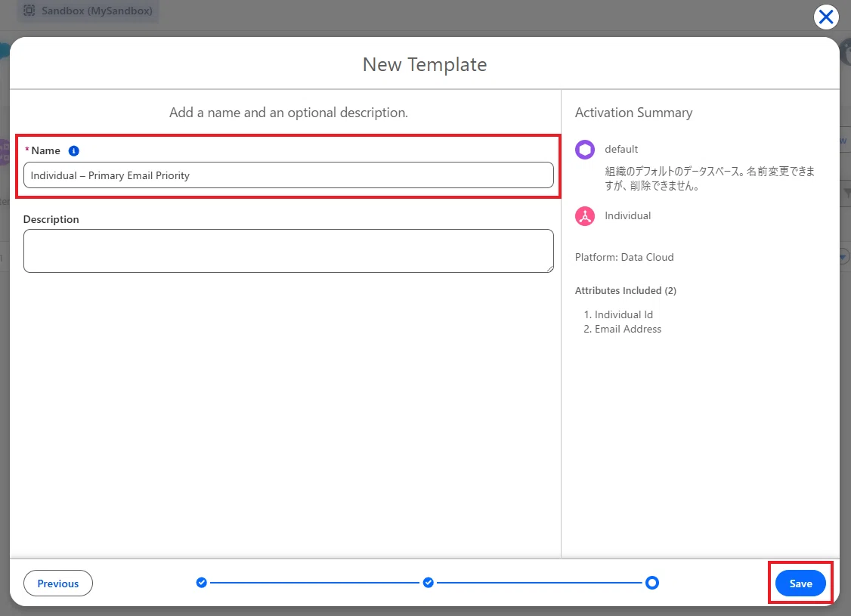
Task: Click the 'Individual Id' attribute entry
Action: [x=624, y=314]
